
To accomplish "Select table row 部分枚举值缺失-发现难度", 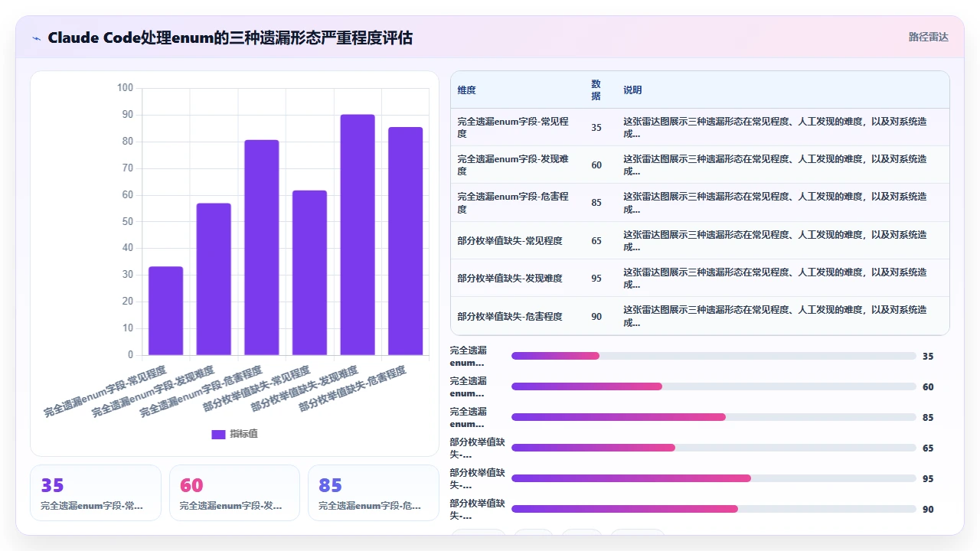I will [x=700, y=278].
